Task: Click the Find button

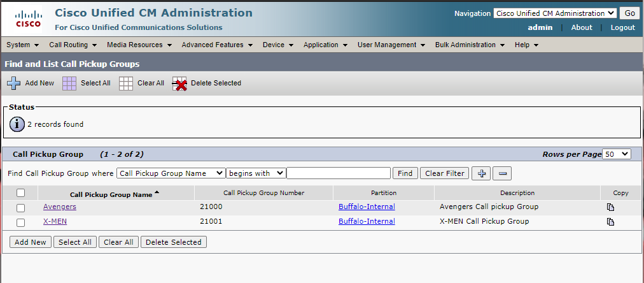Action: click(405, 173)
